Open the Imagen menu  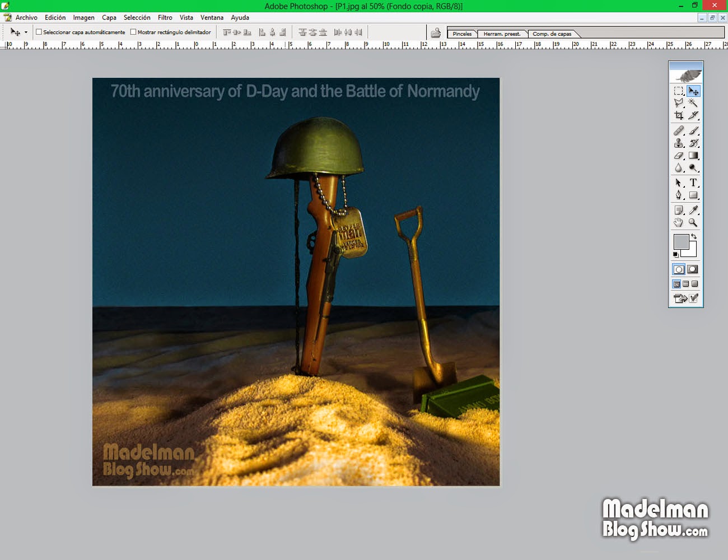pos(83,17)
